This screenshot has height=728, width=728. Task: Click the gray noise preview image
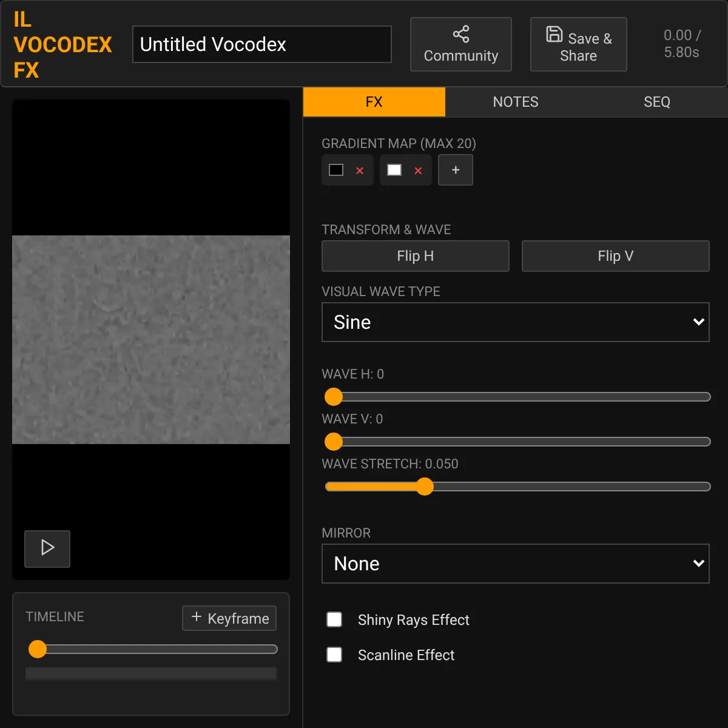151,340
